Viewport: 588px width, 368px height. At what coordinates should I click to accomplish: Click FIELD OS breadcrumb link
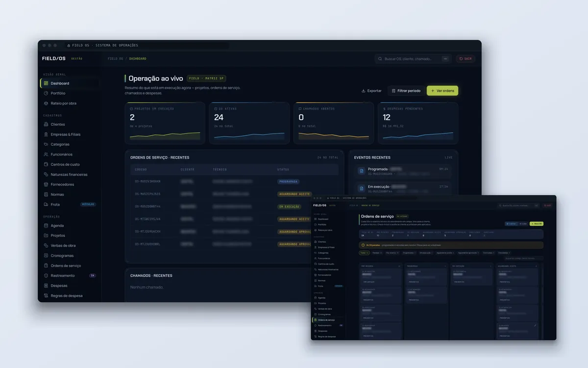point(116,59)
